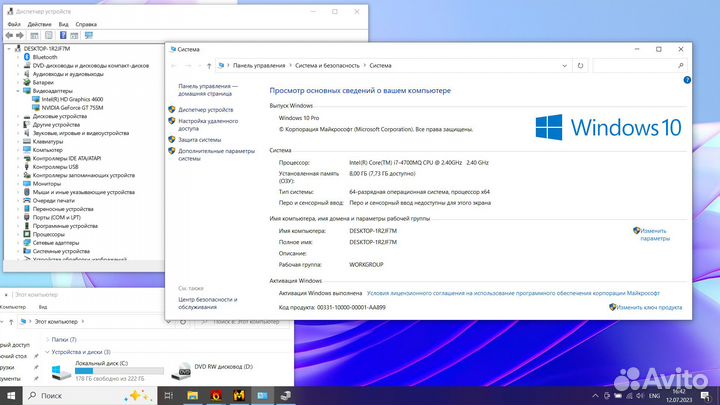Select NVIDIA GeForce GT 755M adapter

[x=72, y=108]
